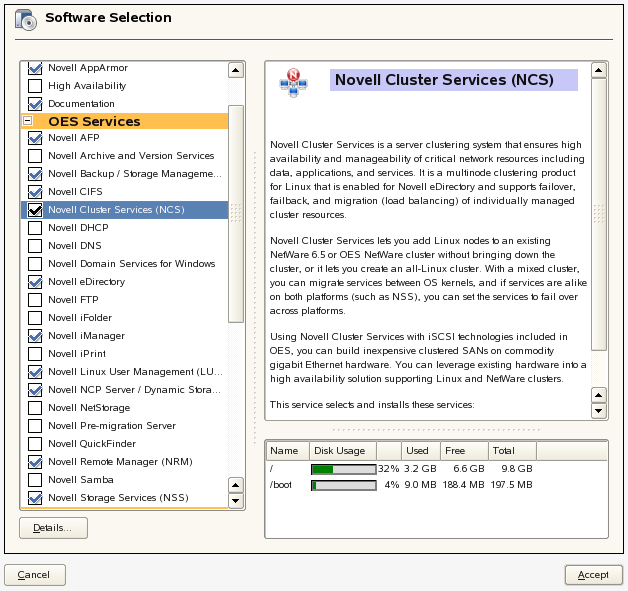Enable the Novell FTP checkbox

point(35,300)
